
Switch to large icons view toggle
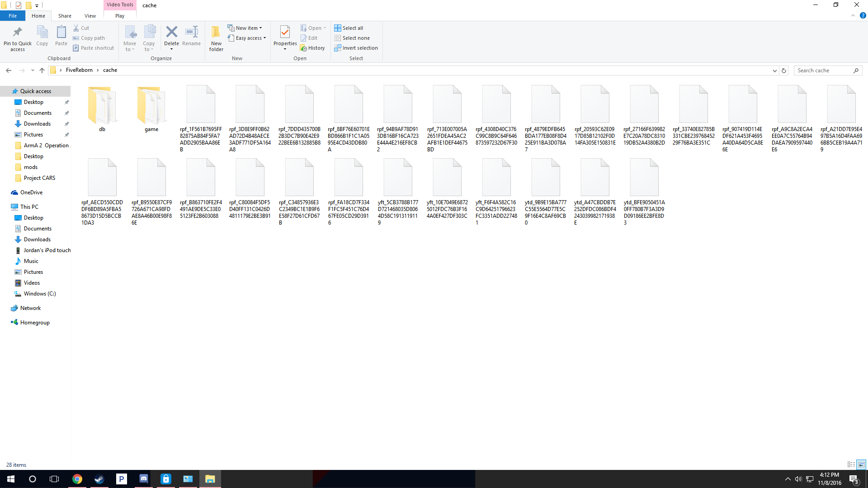pyautogui.click(x=861, y=465)
